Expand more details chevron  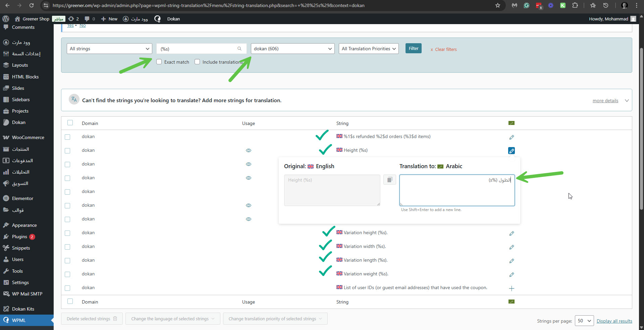(x=627, y=101)
